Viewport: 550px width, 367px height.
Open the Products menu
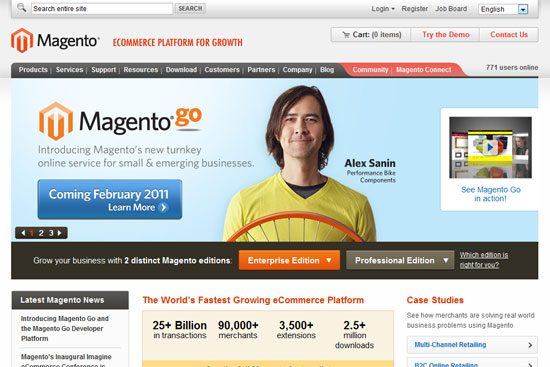(33, 69)
